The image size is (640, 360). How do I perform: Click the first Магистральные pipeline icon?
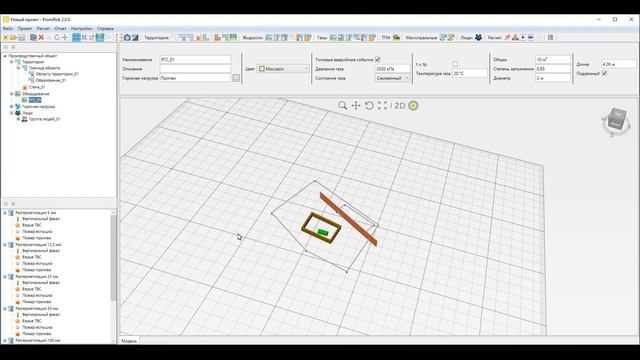tap(443, 38)
